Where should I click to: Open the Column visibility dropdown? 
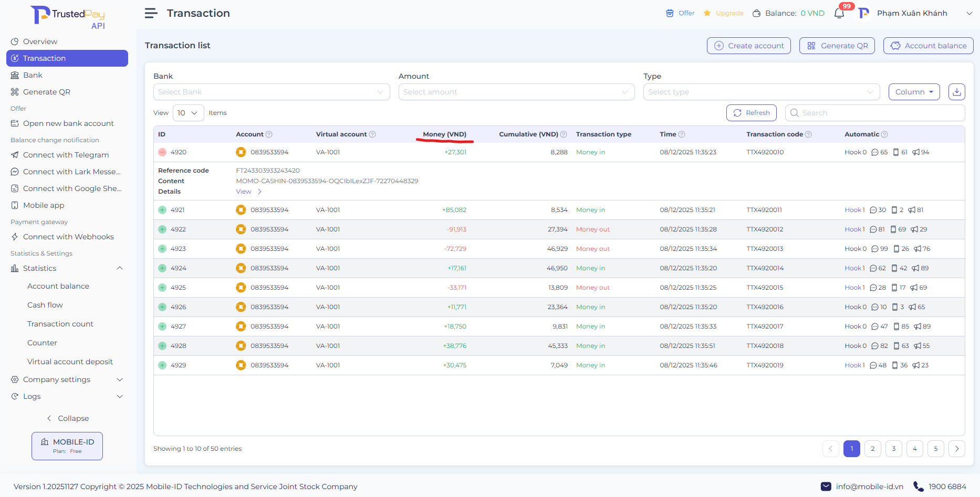(x=914, y=92)
